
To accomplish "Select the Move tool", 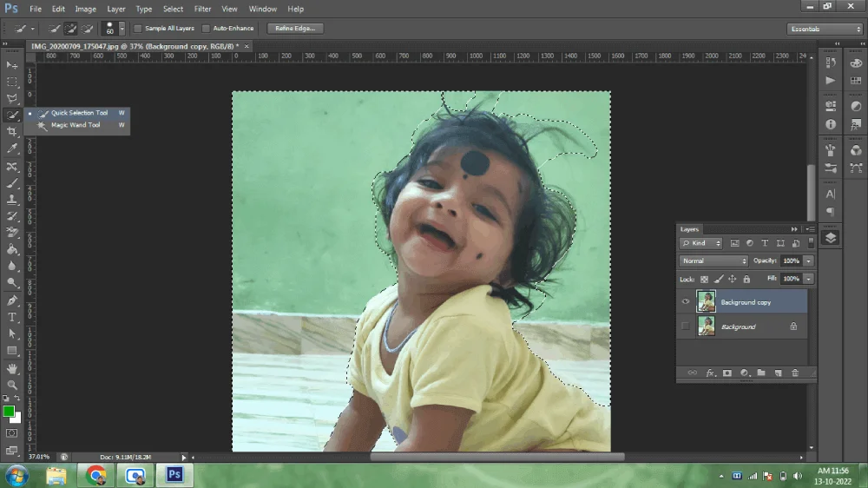I will tap(11, 65).
